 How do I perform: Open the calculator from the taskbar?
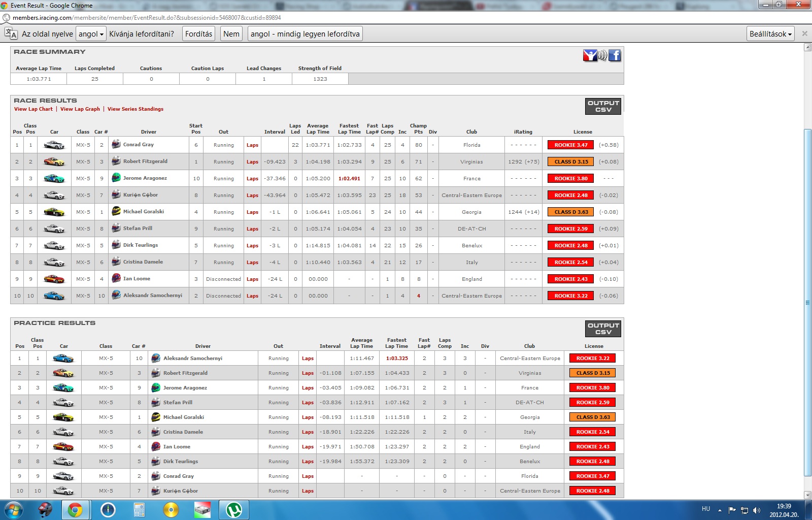coord(139,510)
